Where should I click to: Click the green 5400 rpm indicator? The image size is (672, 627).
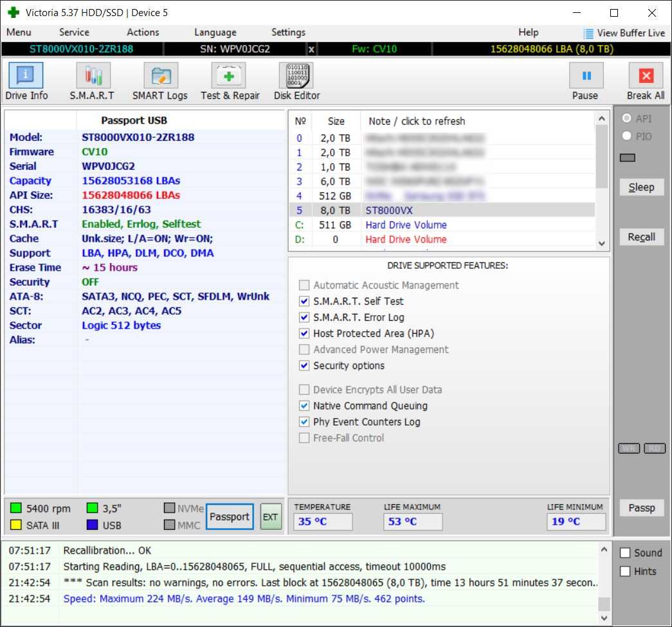point(16,508)
